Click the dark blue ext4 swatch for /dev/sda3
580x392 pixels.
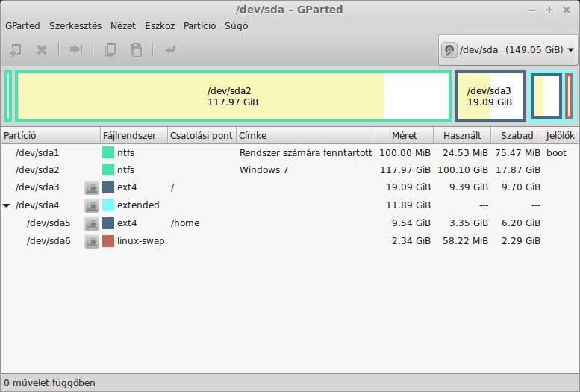108,187
